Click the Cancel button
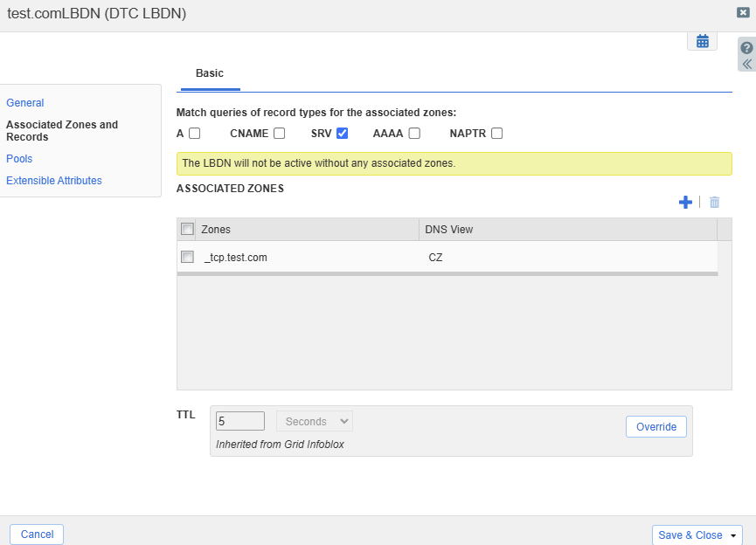 click(x=37, y=535)
